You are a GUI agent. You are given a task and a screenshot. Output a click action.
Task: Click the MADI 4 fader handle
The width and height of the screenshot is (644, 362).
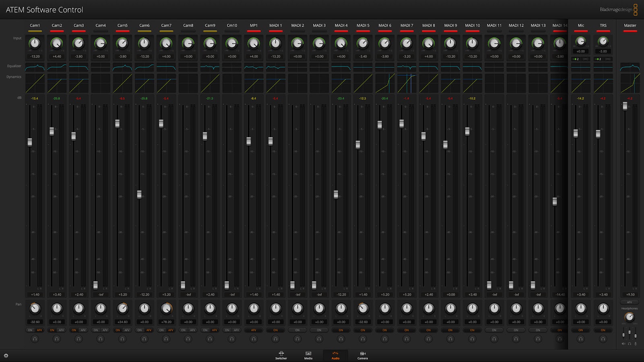tap(336, 194)
